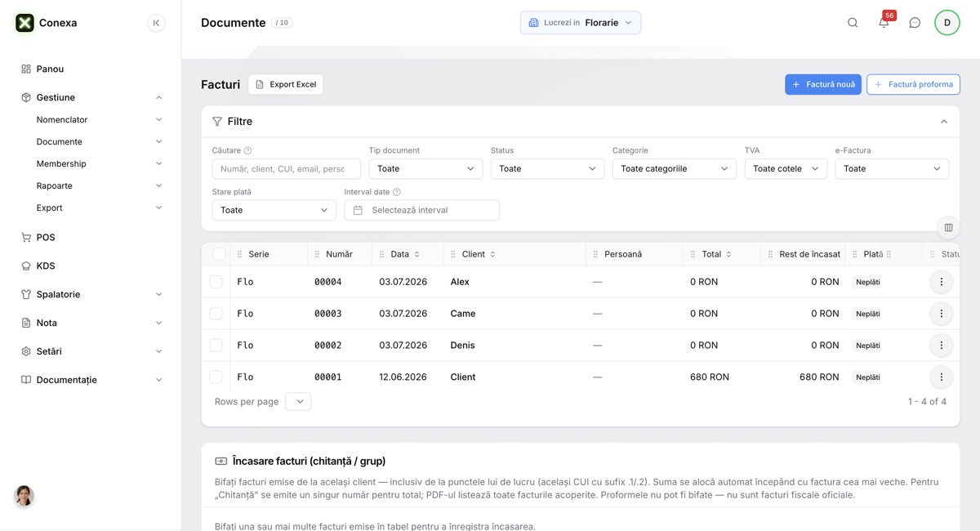980x531 pixels.
Task: Click the profile photo in sidebar bottom
Action: (24, 496)
